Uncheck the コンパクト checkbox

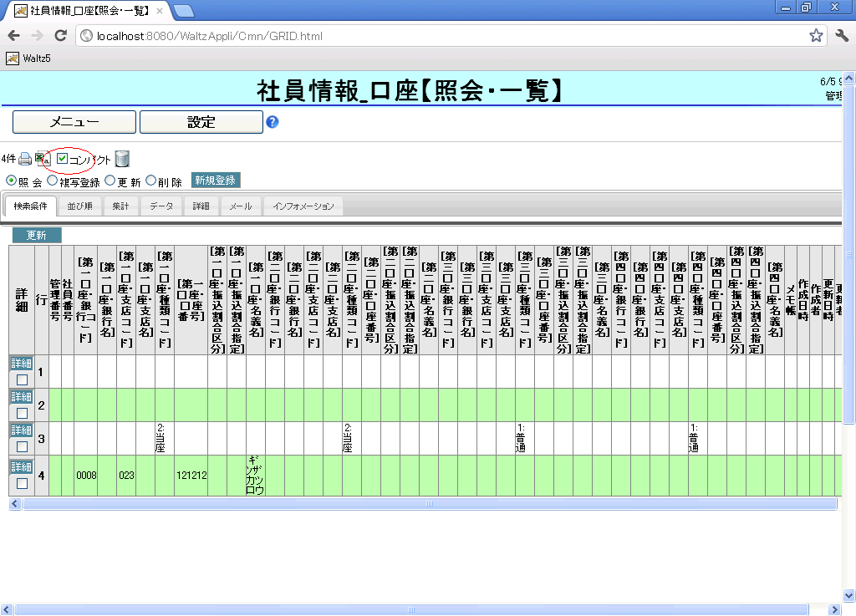click(x=62, y=159)
